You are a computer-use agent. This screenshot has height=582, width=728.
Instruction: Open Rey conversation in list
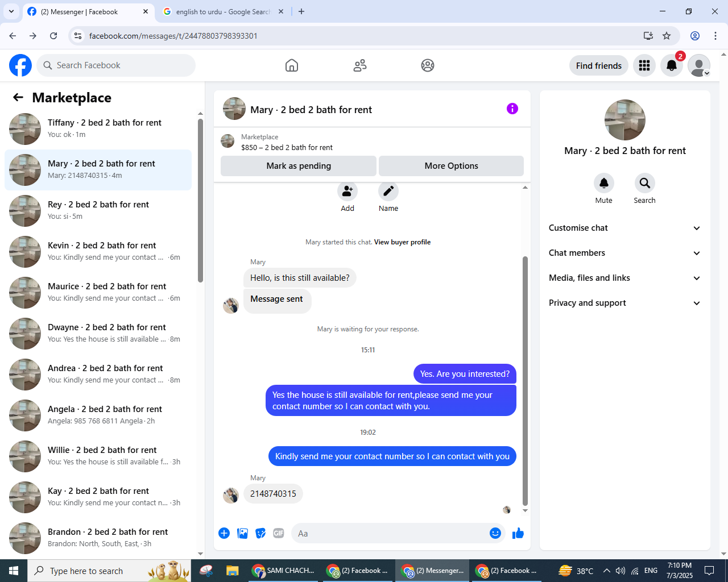(x=98, y=211)
